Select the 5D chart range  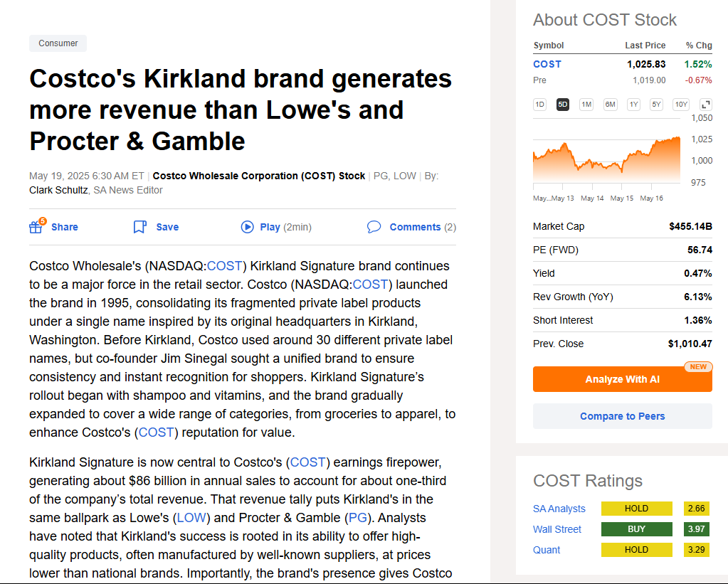[563, 105]
